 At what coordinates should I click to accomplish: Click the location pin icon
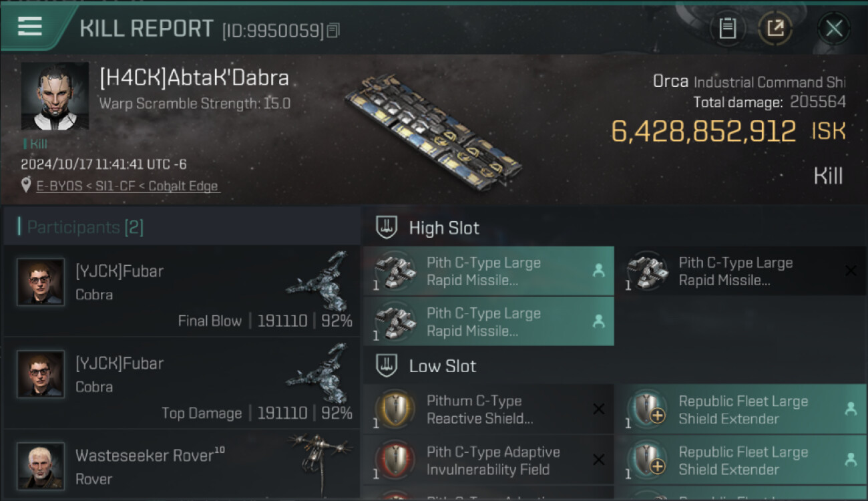pos(26,185)
